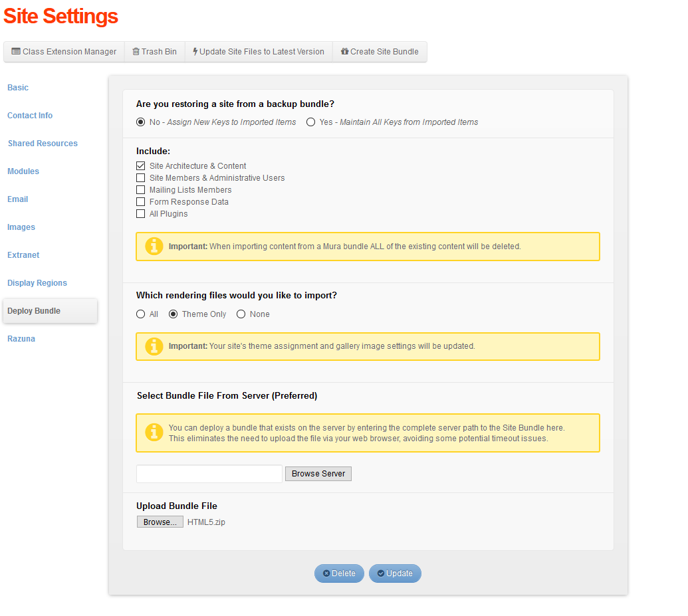Click the info icon in the content deletion warning
688x616 pixels.
pos(154,246)
